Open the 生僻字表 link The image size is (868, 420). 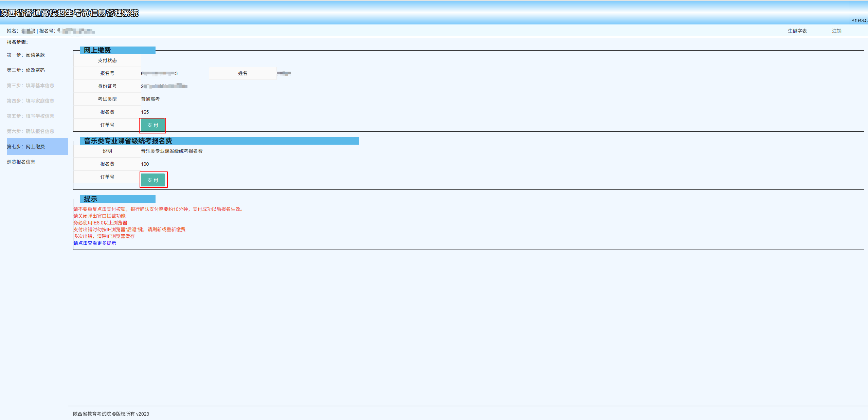tap(797, 31)
